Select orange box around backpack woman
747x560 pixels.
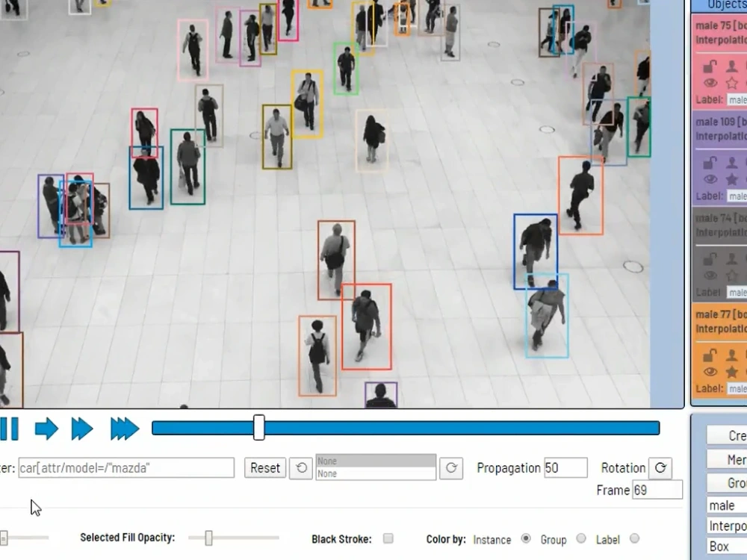(x=317, y=355)
